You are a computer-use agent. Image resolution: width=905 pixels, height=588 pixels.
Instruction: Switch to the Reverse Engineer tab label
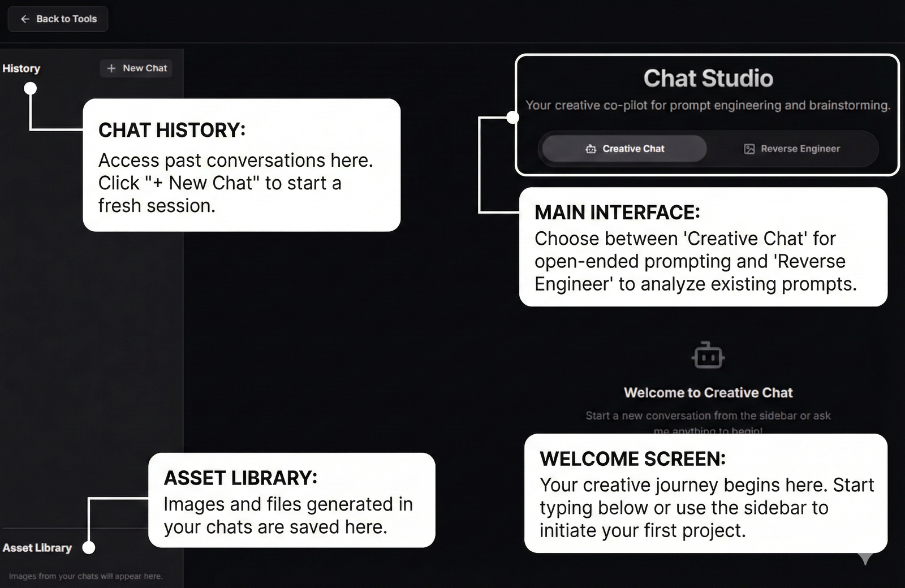click(800, 149)
